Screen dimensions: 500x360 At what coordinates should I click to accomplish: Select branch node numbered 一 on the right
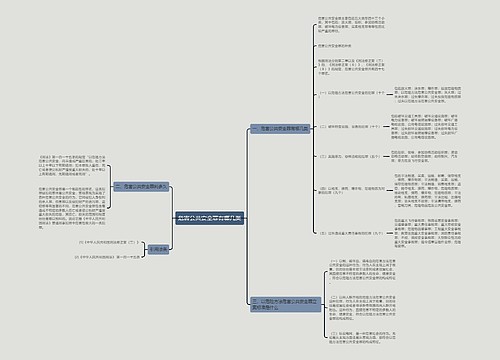[280, 129]
